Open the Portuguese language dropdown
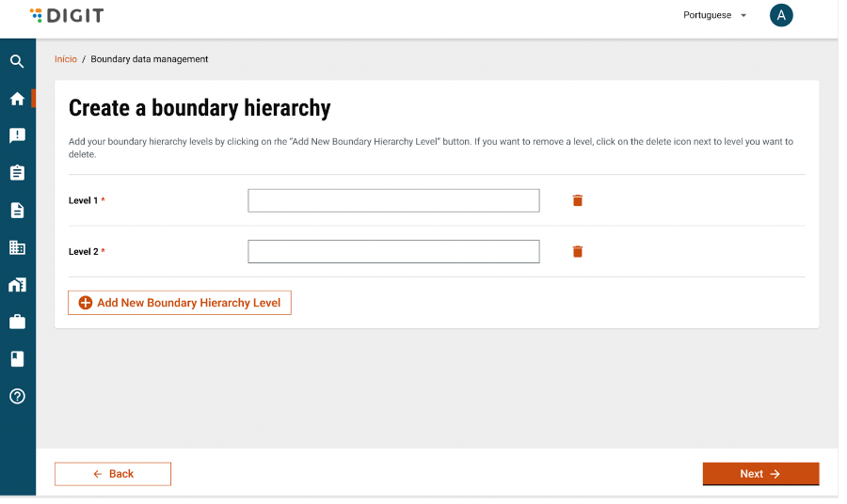The width and height of the screenshot is (847, 504). (x=714, y=15)
